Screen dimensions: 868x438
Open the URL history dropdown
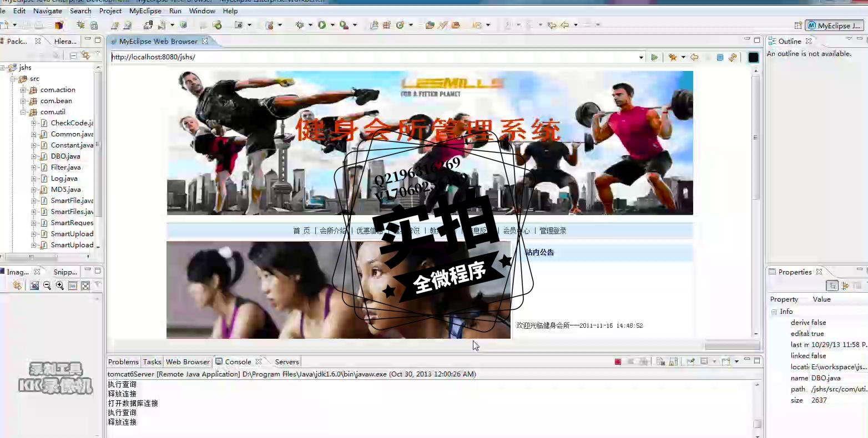(x=641, y=57)
